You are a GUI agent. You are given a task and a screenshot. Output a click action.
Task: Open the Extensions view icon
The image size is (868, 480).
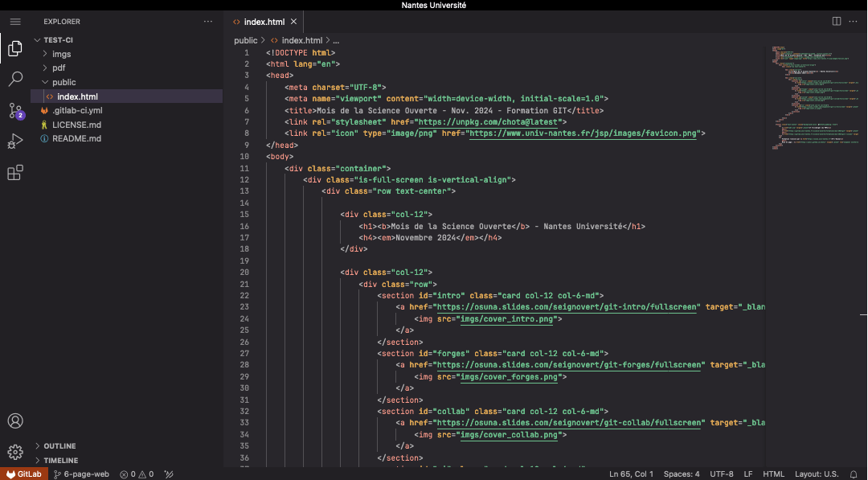tap(15, 173)
